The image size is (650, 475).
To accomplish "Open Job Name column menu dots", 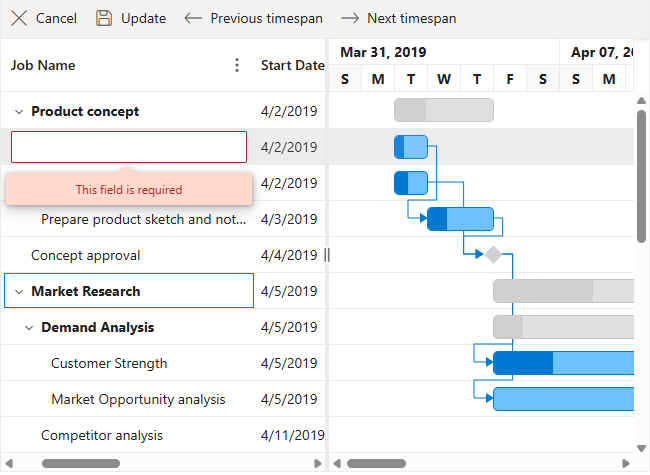I will point(237,65).
